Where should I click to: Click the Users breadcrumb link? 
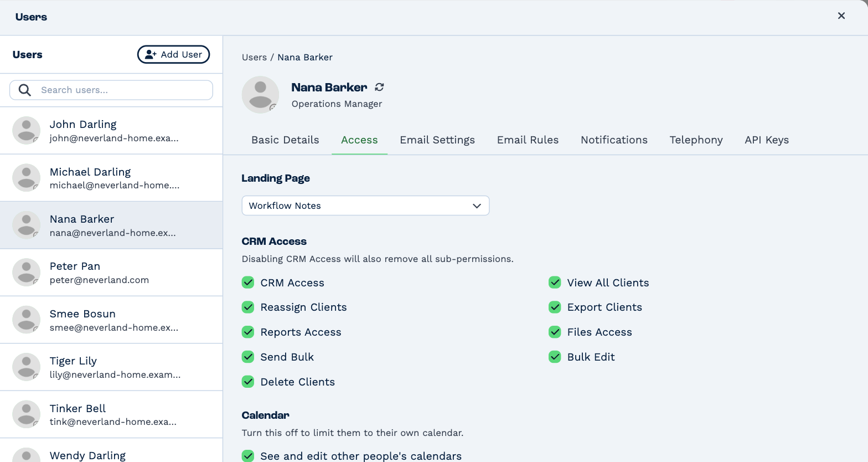254,57
